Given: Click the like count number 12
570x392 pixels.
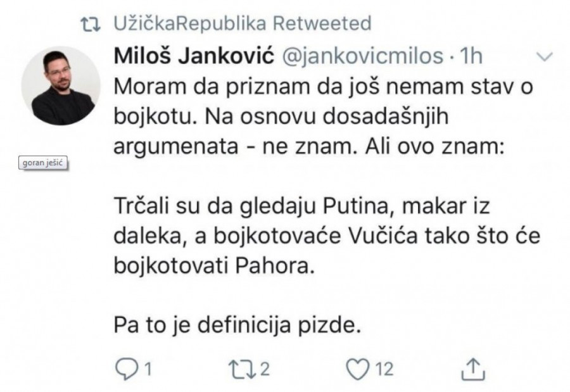Looking at the screenshot, I should click(x=384, y=368).
